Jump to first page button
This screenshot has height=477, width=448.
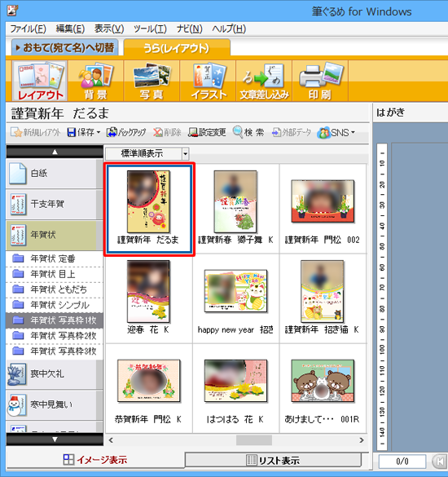click(x=439, y=462)
